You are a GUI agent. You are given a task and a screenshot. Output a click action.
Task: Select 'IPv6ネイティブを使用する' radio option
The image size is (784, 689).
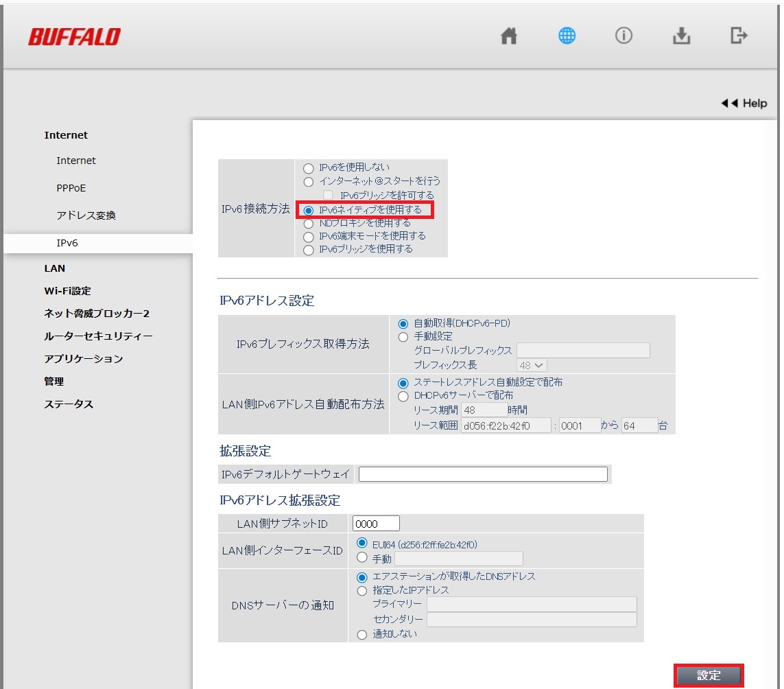(309, 210)
